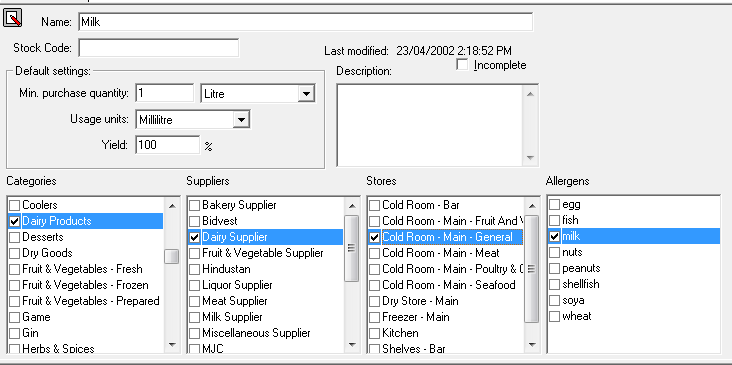
Task: Check Cold Room - Main - Fruit store
Action: (374, 221)
